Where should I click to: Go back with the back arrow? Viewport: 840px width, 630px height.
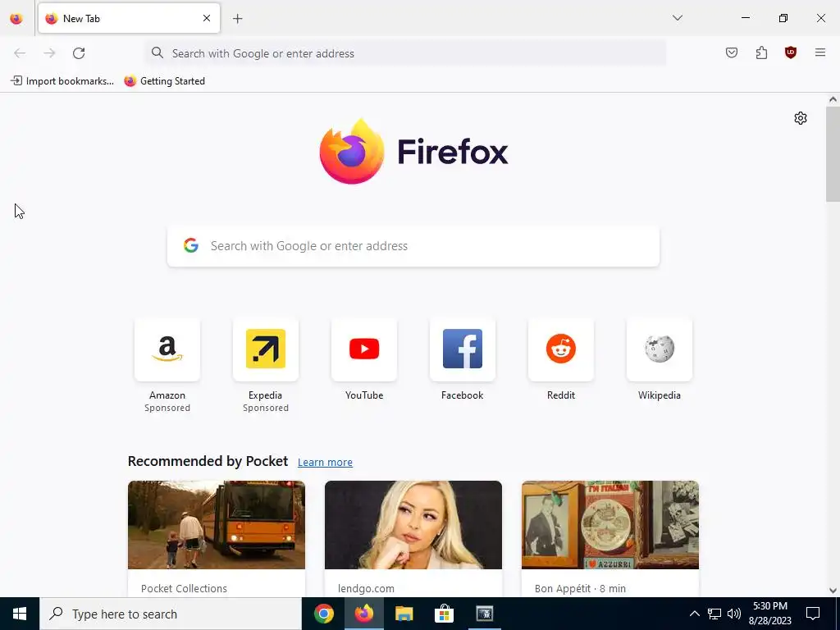point(20,53)
